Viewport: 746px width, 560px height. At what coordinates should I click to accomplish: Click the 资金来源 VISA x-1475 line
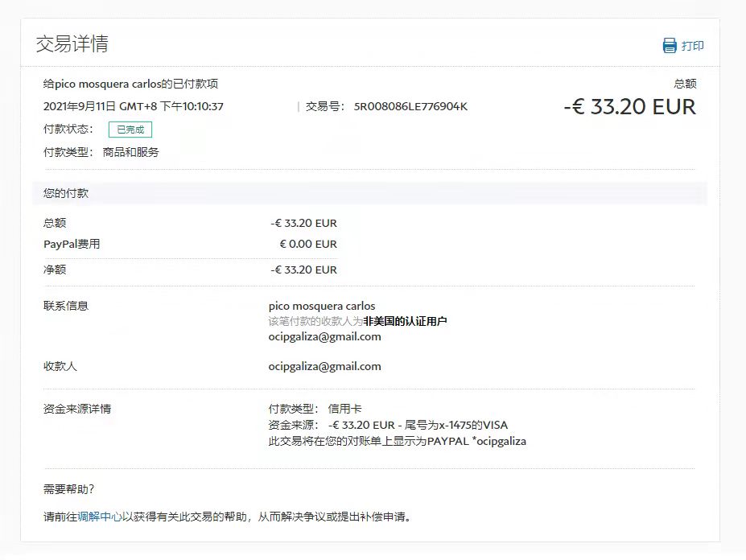pos(388,425)
